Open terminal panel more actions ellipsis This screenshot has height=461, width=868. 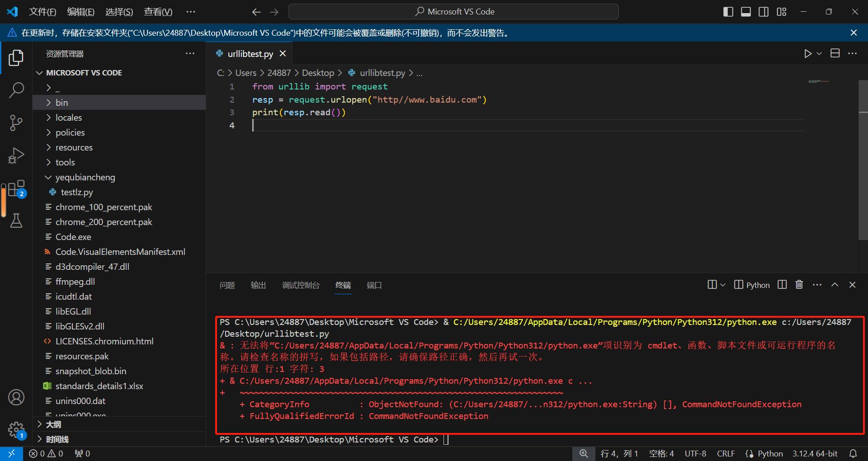[x=817, y=285]
